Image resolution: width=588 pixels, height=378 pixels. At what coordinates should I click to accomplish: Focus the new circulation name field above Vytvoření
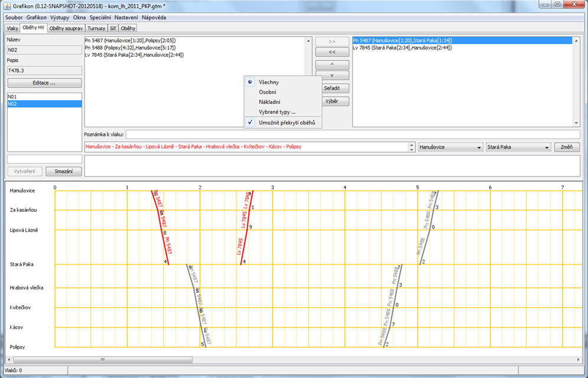44,159
